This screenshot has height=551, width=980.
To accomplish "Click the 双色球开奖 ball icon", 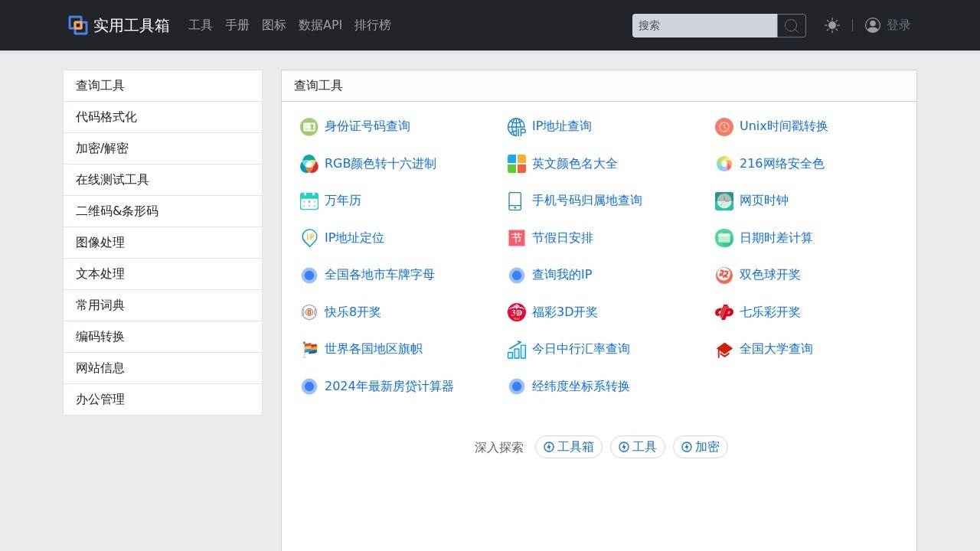I will (x=724, y=275).
